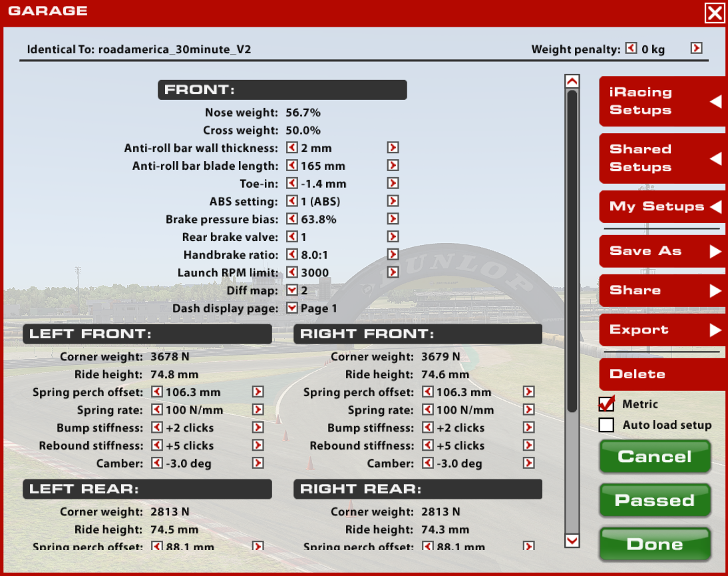The width and height of the screenshot is (728, 576).
Task: Adjust right front camber with right arrow
Action: pos(528,463)
